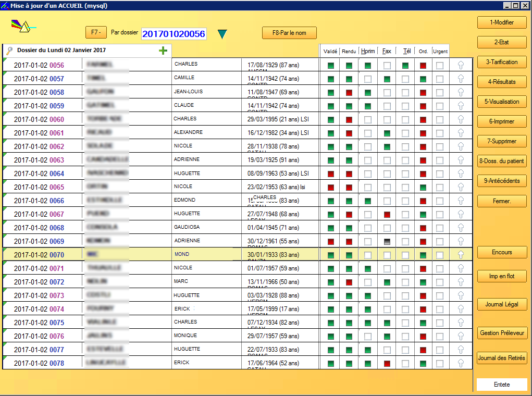Open the Journal Légal button
Image resolution: width=532 pixels, height=396 pixels.
[501, 304]
